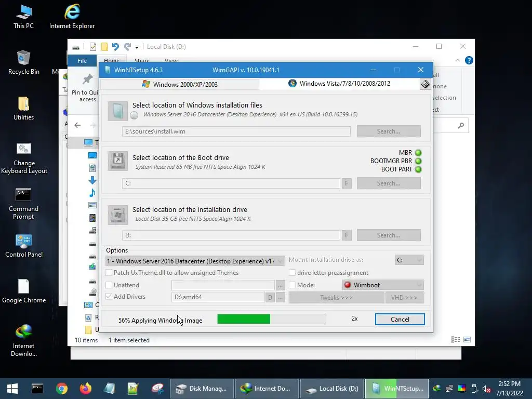Viewport: 532px width, 399px height.
Task: Click Add Drivers path field D:\amd64
Action: tap(218, 297)
